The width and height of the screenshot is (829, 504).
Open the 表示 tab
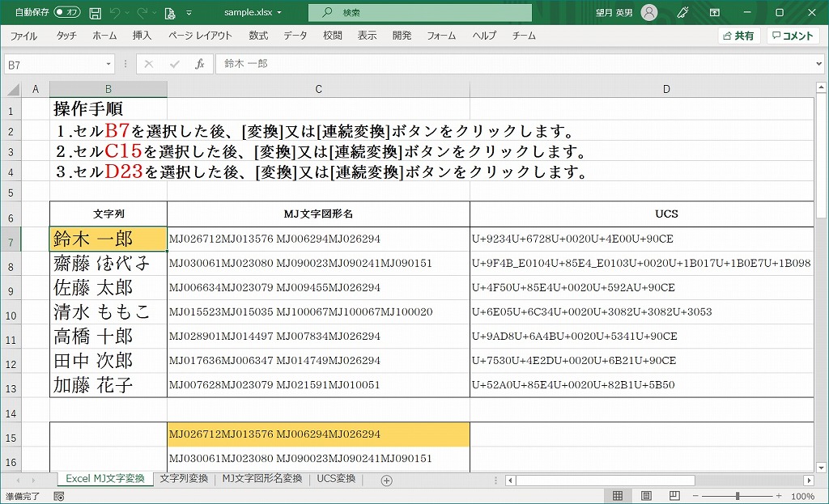point(368,36)
